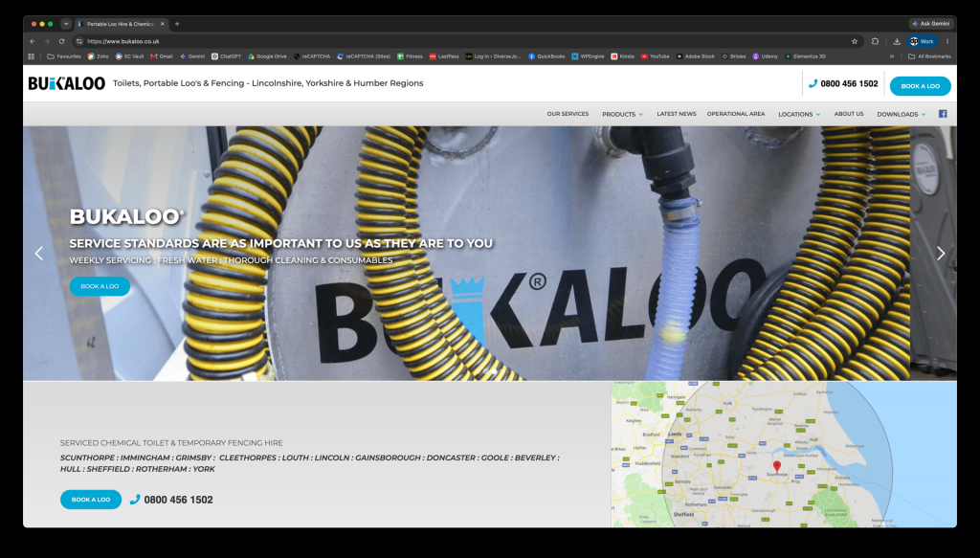Open the Chrome three-dot menu
The width and height of the screenshot is (980, 558).
tap(947, 41)
